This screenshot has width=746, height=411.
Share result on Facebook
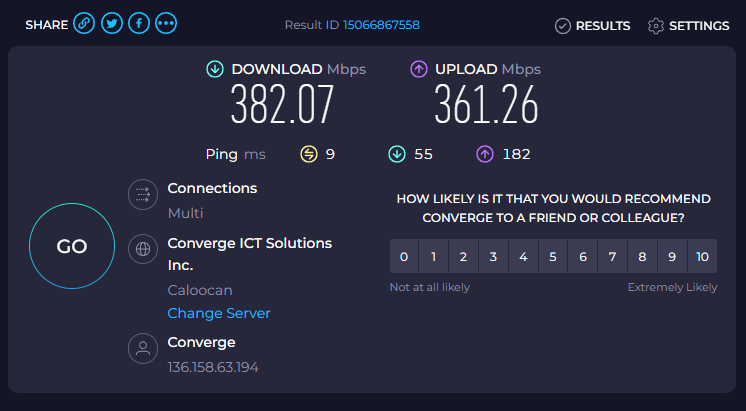[139, 23]
